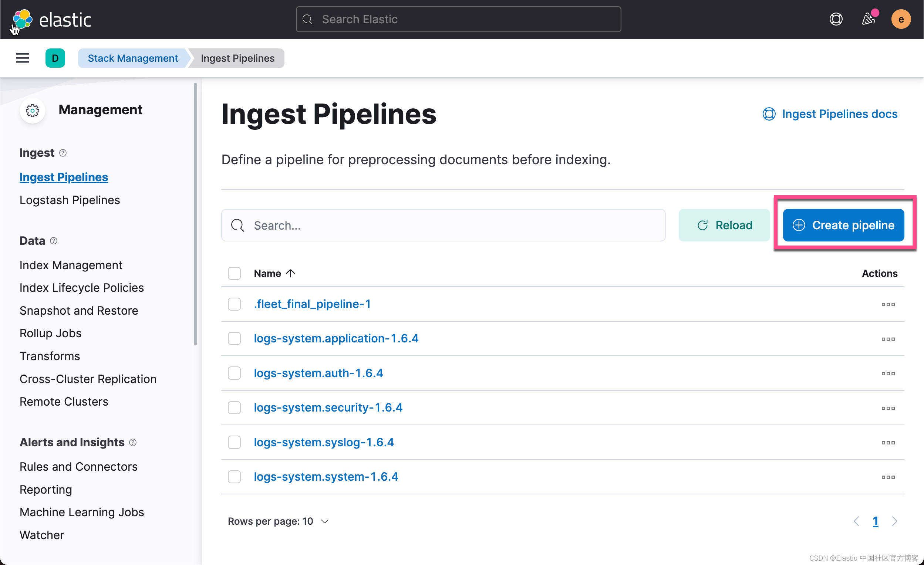Open the news feed icon with pink dot

pyautogui.click(x=869, y=19)
